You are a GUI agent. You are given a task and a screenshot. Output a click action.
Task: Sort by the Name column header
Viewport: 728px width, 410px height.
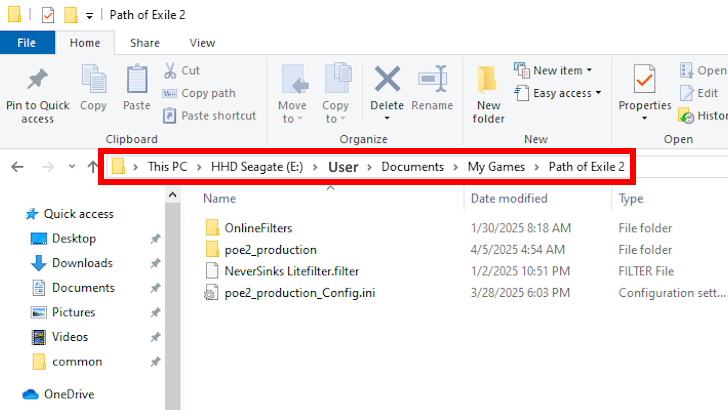click(x=220, y=199)
